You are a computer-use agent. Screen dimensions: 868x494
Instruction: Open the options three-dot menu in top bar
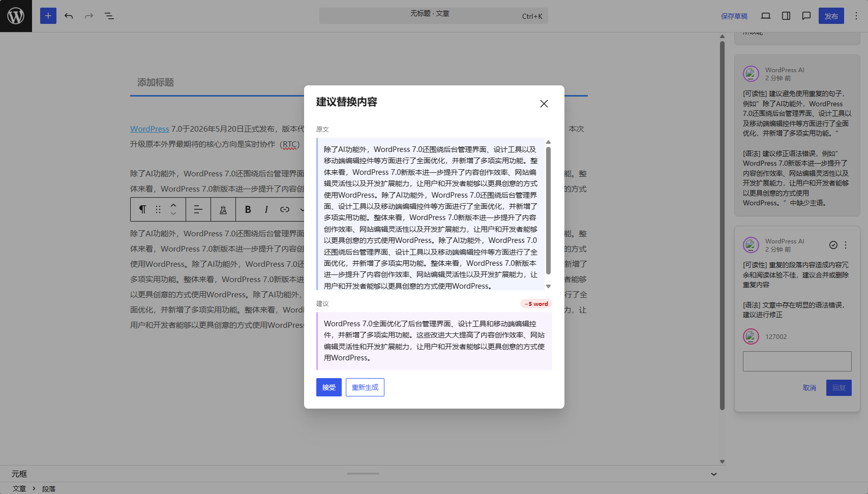click(x=856, y=16)
